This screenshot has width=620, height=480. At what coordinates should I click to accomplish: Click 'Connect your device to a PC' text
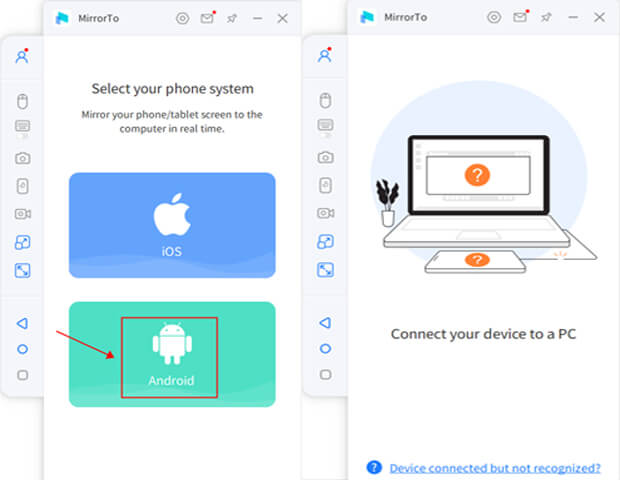tap(483, 334)
